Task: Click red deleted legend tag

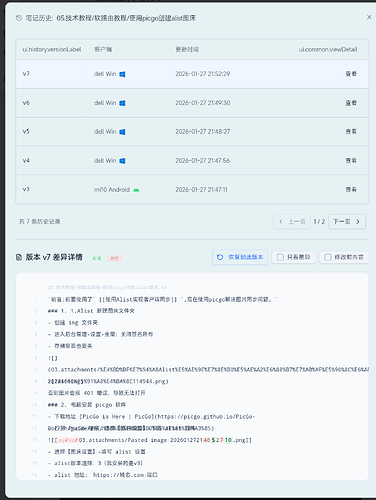Action: [x=115, y=258]
